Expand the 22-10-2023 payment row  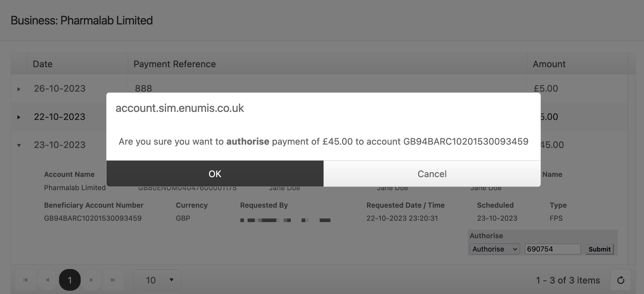[x=19, y=117]
